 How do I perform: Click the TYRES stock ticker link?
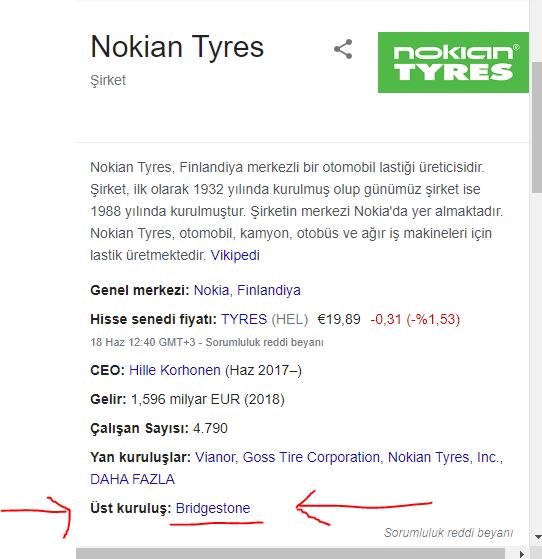[x=244, y=319]
